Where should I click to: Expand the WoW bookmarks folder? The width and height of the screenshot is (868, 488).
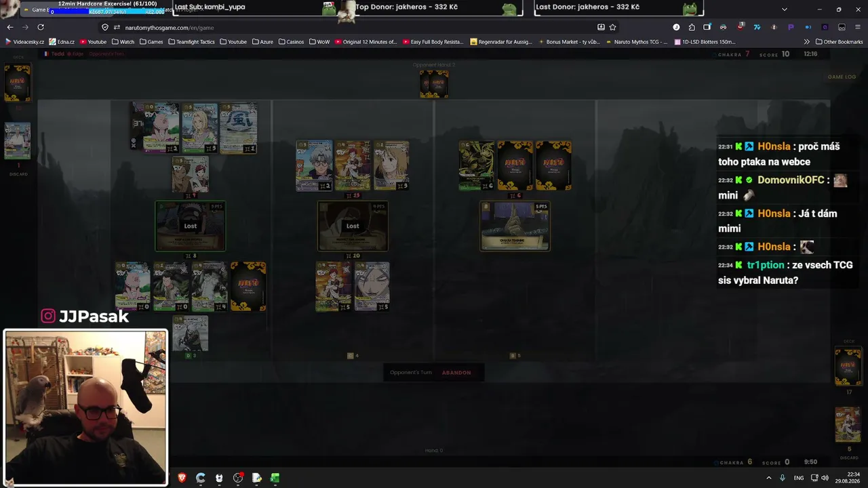click(319, 42)
